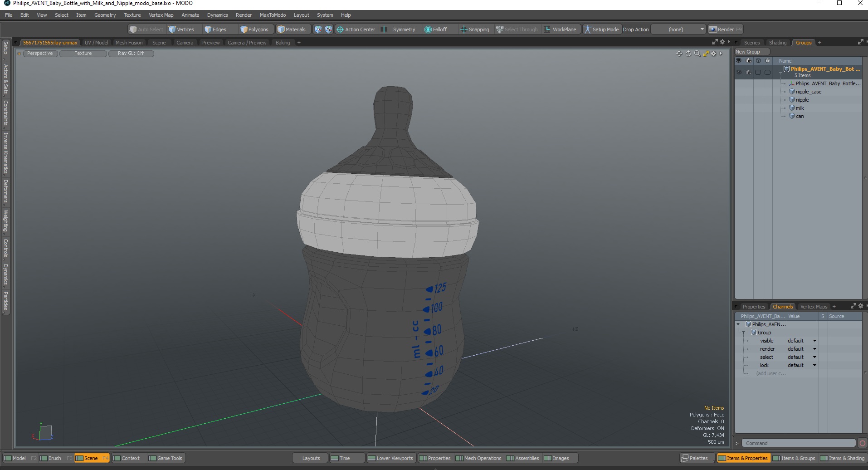Switch to Mesh Fusion viewport tab

pyautogui.click(x=129, y=43)
